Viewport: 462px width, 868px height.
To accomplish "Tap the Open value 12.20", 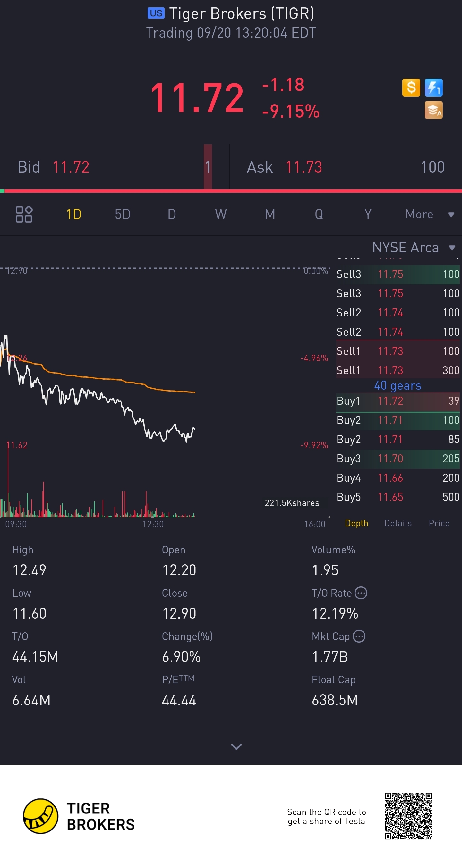I will pos(179,570).
